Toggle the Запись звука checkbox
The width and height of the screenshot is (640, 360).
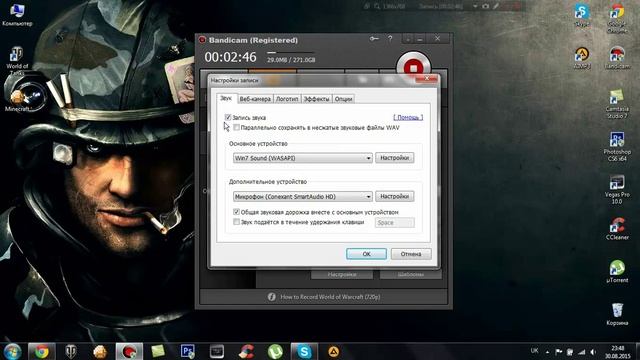tap(228, 117)
